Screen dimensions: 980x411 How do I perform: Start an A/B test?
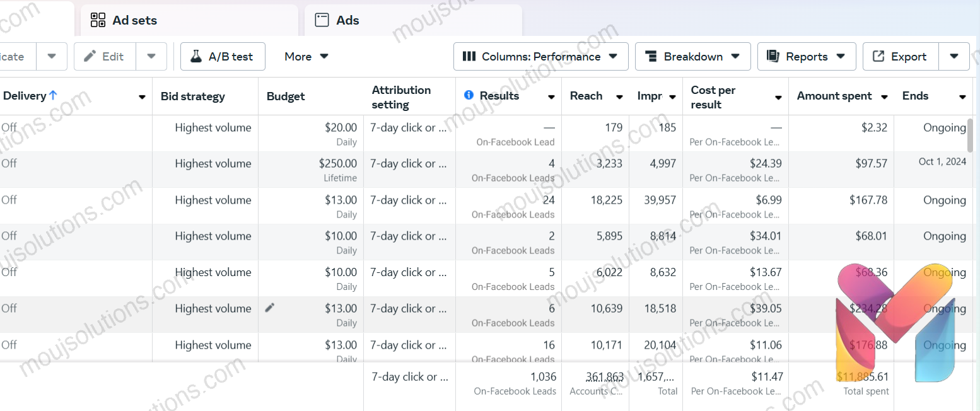point(223,57)
